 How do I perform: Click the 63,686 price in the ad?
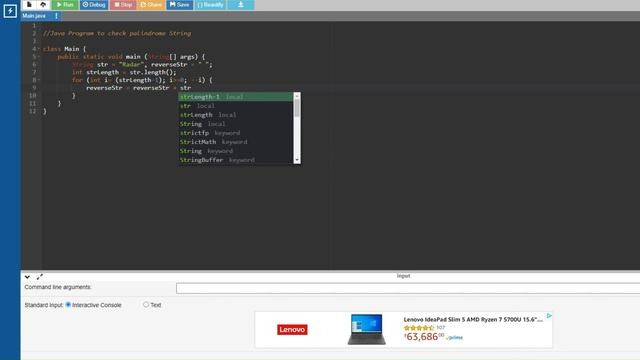point(424,337)
